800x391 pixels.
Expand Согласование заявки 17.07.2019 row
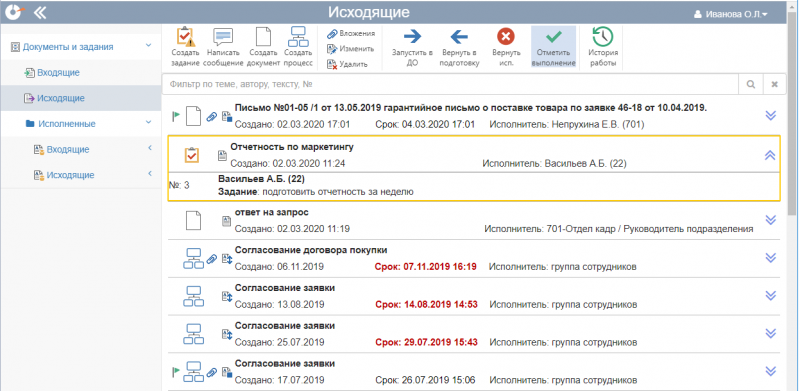tap(771, 371)
